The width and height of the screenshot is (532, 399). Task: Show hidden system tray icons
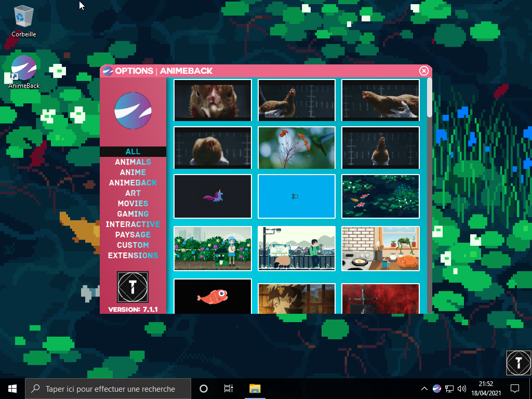coord(424,389)
